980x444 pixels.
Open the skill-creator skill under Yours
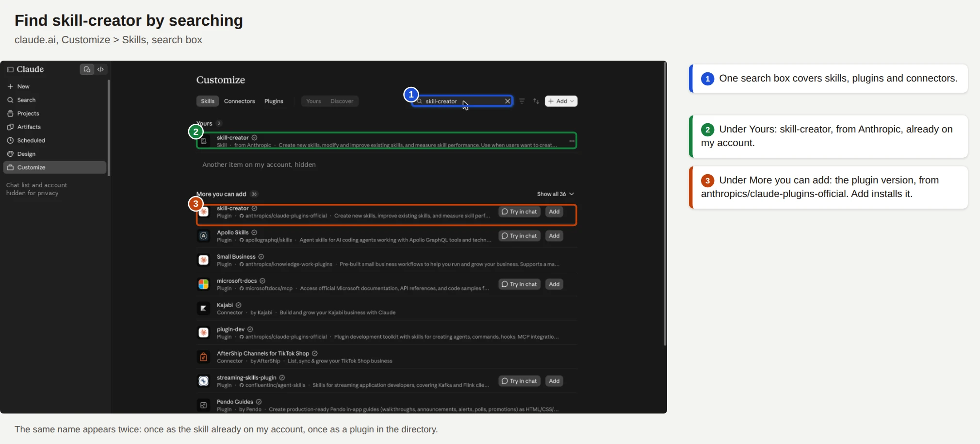387,141
